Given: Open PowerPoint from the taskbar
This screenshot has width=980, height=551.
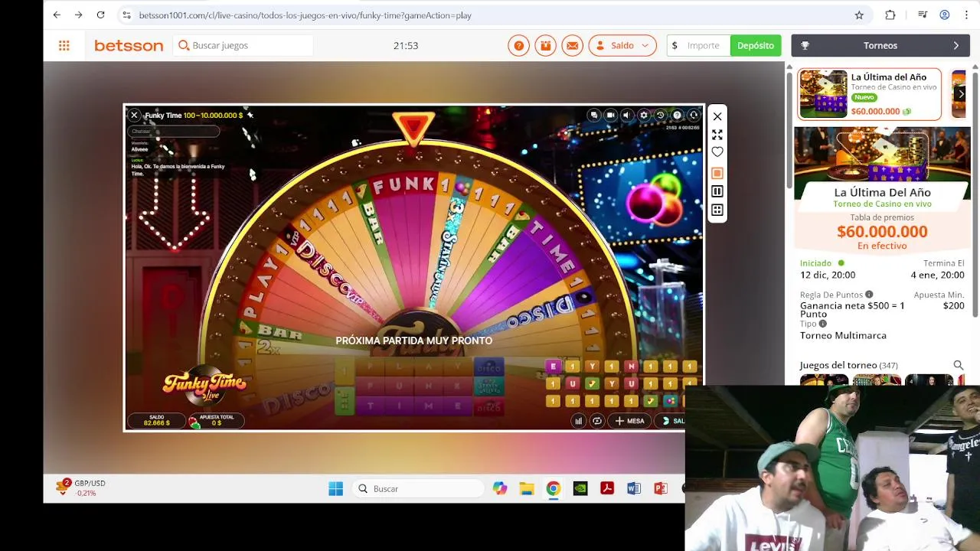Looking at the screenshot, I should coord(661,488).
